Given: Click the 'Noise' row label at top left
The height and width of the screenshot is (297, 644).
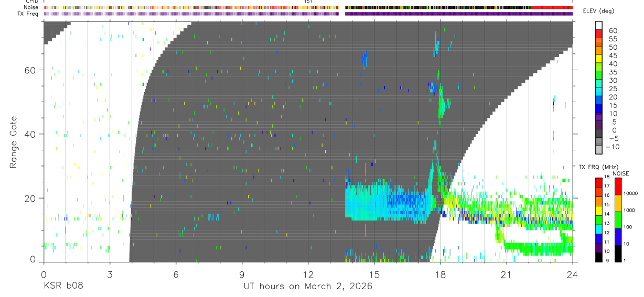Looking at the screenshot, I should pyautogui.click(x=30, y=7).
